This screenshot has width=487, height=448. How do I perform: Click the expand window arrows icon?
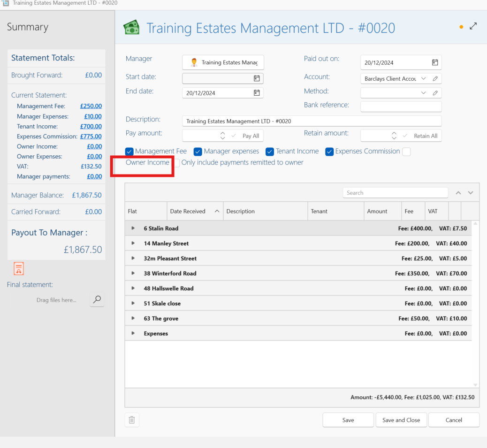[473, 26]
